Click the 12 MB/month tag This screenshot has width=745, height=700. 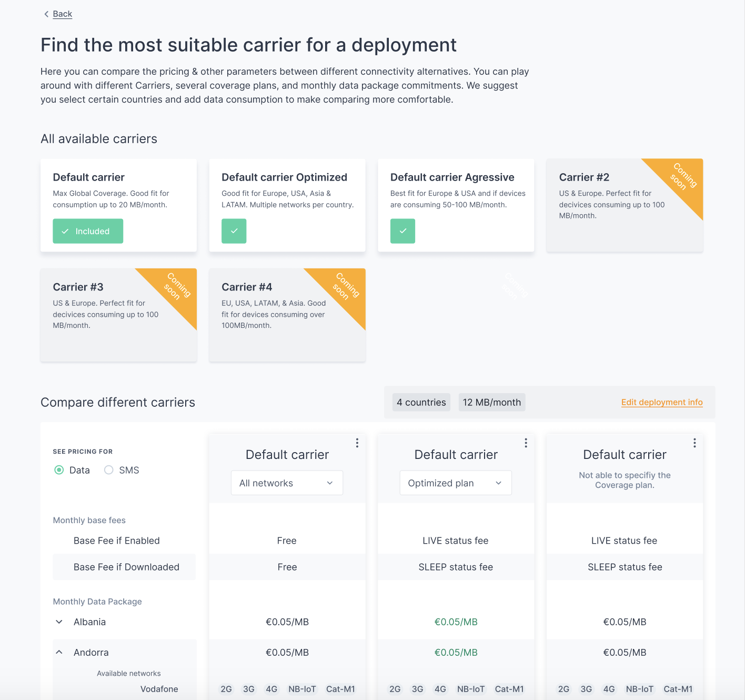pyautogui.click(x=491, y=402)
